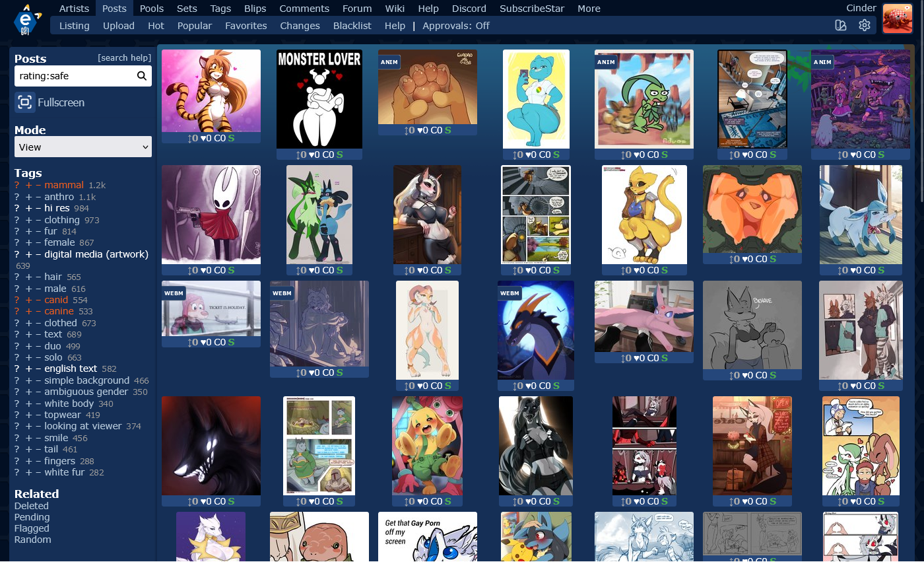
Task: Open the Flagged related link
Action: point(32,528)
